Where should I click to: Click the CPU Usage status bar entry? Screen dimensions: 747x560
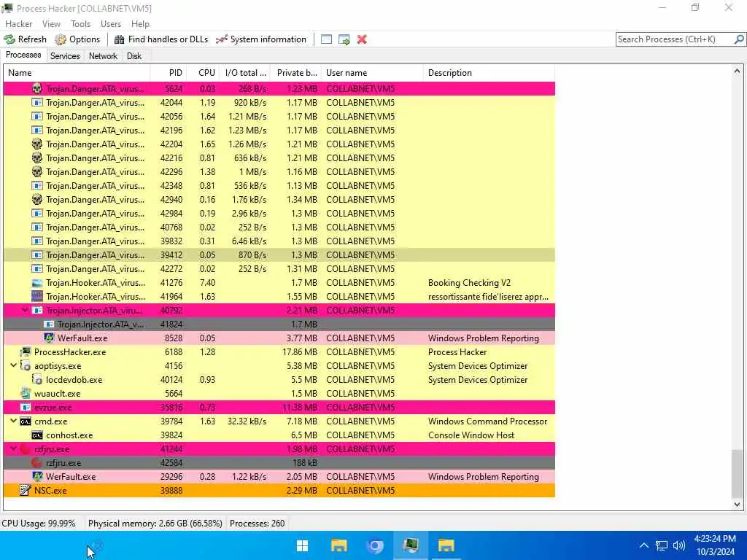pyautogui.click(x=39, y=524)
